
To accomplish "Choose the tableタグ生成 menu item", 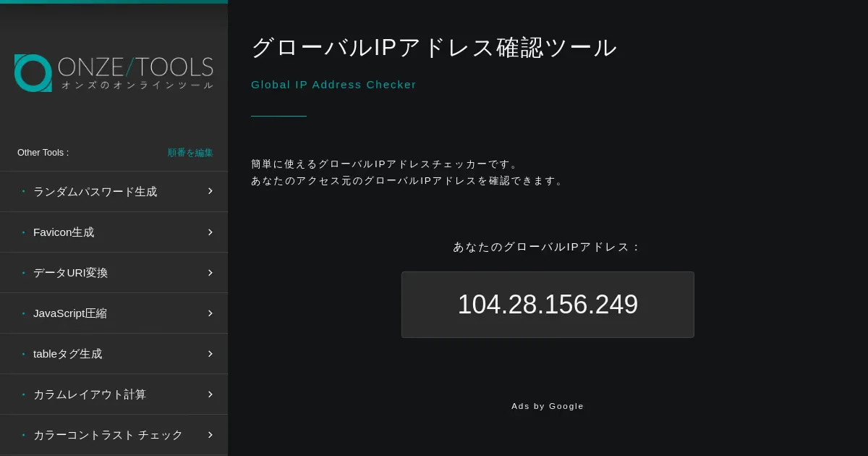I will (x=67, y=354).
